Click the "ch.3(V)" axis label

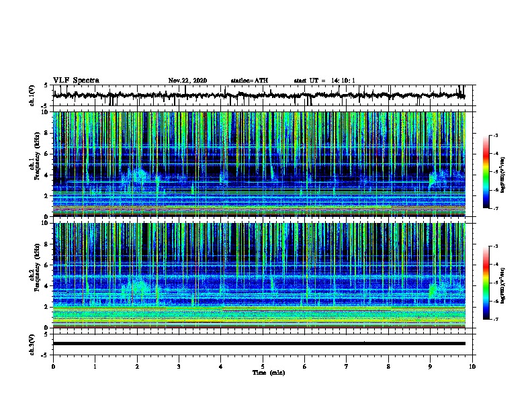tap(32, 345)
